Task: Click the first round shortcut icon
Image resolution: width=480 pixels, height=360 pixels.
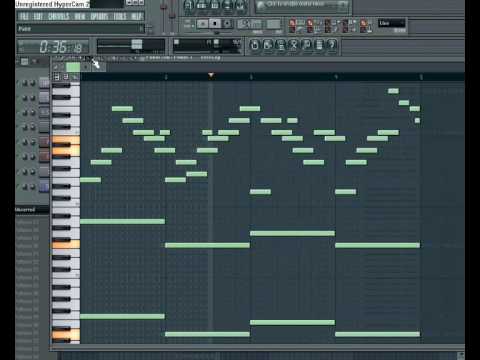Action: (x=255, y=44)
